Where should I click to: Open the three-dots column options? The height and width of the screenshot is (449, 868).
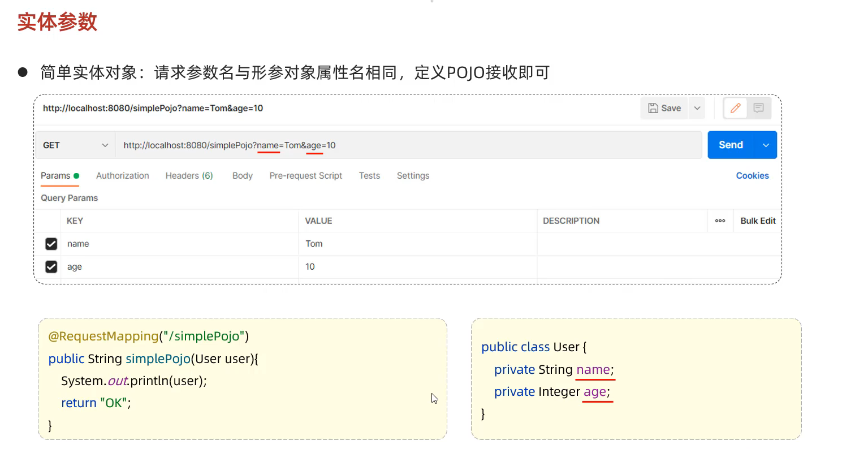click(x=720, y=221)
